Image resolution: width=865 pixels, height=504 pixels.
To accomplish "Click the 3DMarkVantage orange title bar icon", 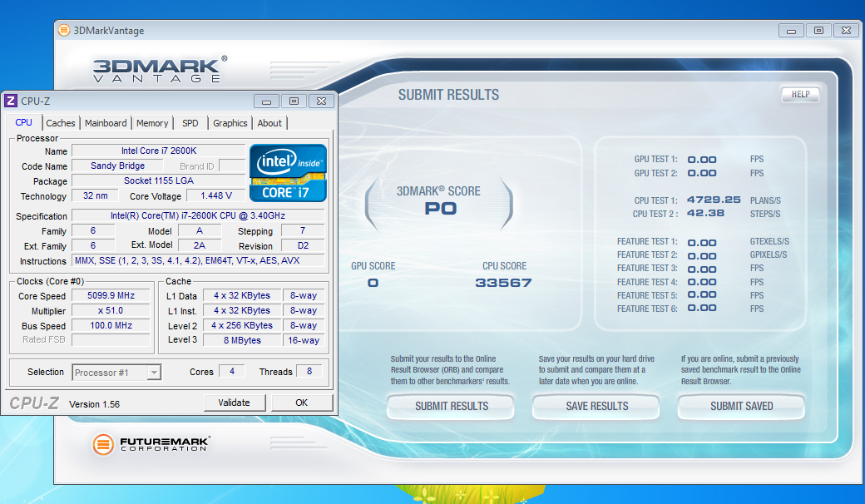I will click(x=65, y=30).
